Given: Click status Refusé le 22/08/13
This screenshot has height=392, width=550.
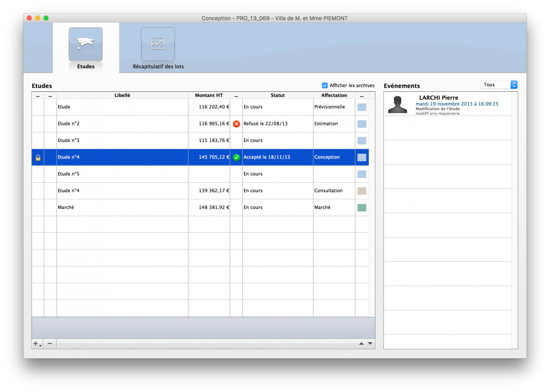Looking at the screenshot, I should [265, 123].
